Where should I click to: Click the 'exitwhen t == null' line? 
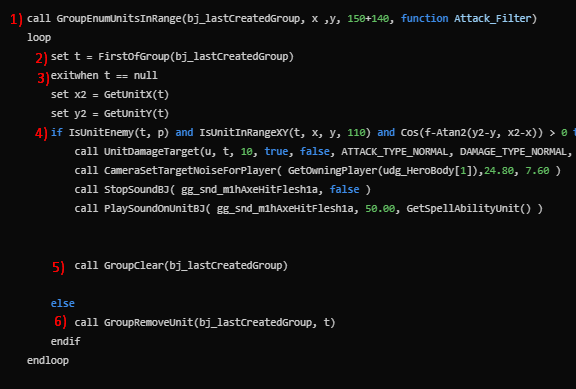pos(104,76)
